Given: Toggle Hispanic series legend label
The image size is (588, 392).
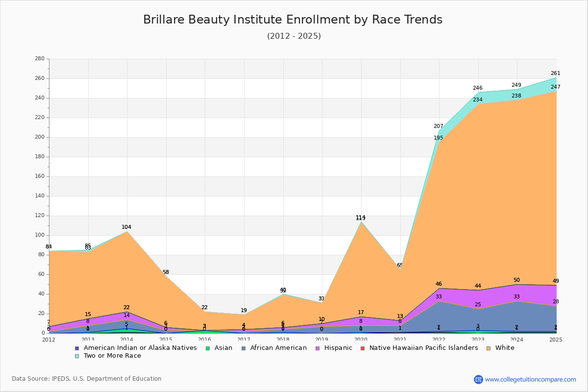Looking at the screenshot, I should pos(338,348).
